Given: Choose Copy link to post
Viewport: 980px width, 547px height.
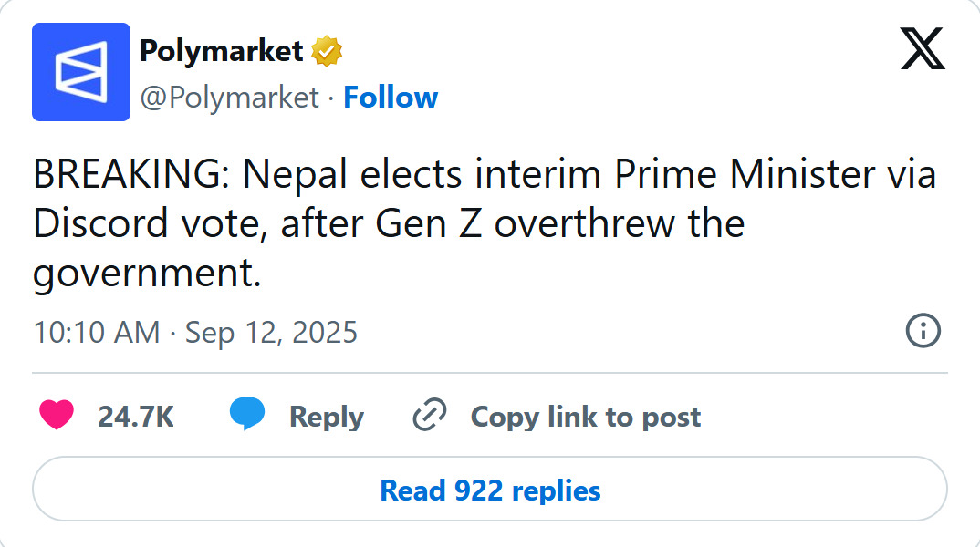Looking at the screenshot, I should pos(586,418).
